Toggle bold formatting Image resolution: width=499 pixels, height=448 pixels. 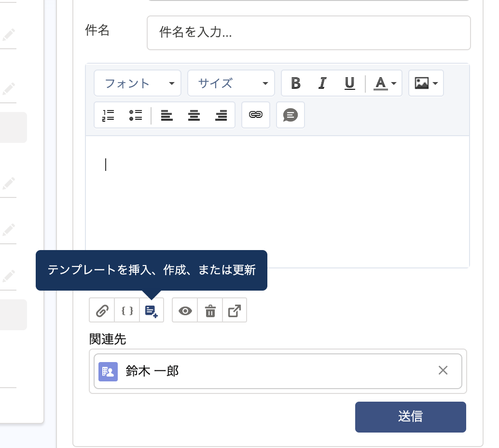tap(296, 84)
